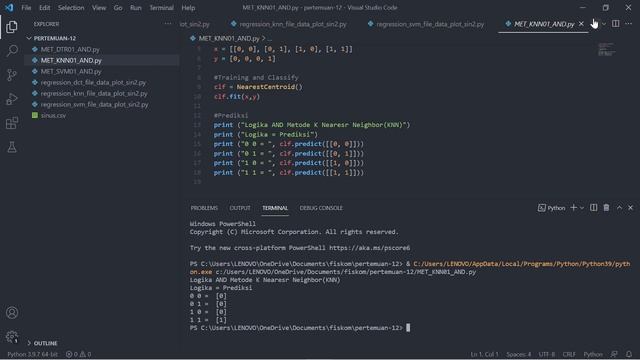Show errors and warnings in status bar
The height and width of the screenshot is (360, 640).
(78, 354)
